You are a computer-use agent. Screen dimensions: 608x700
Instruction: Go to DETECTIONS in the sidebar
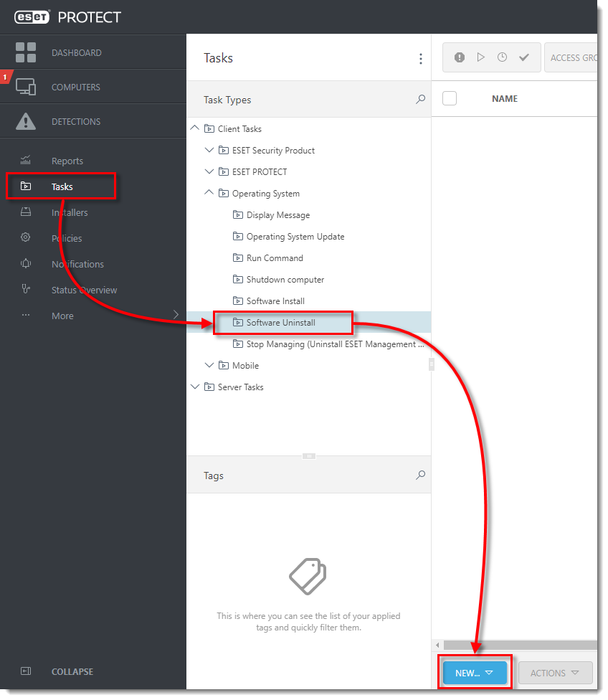(76, 121)
